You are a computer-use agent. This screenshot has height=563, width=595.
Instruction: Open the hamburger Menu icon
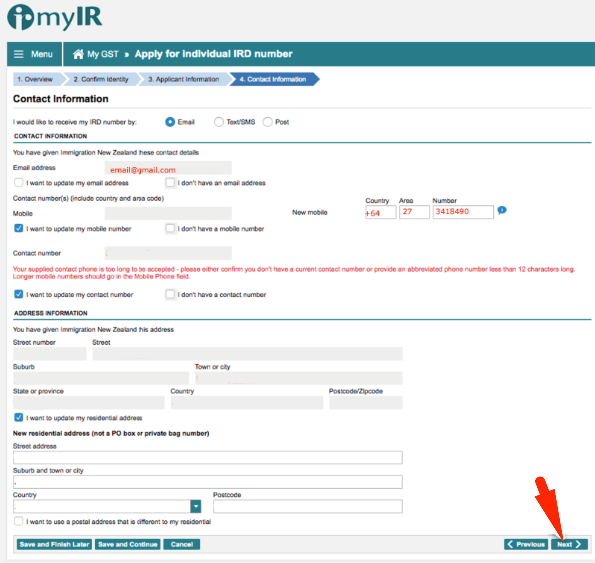click(x=19, y=54)
